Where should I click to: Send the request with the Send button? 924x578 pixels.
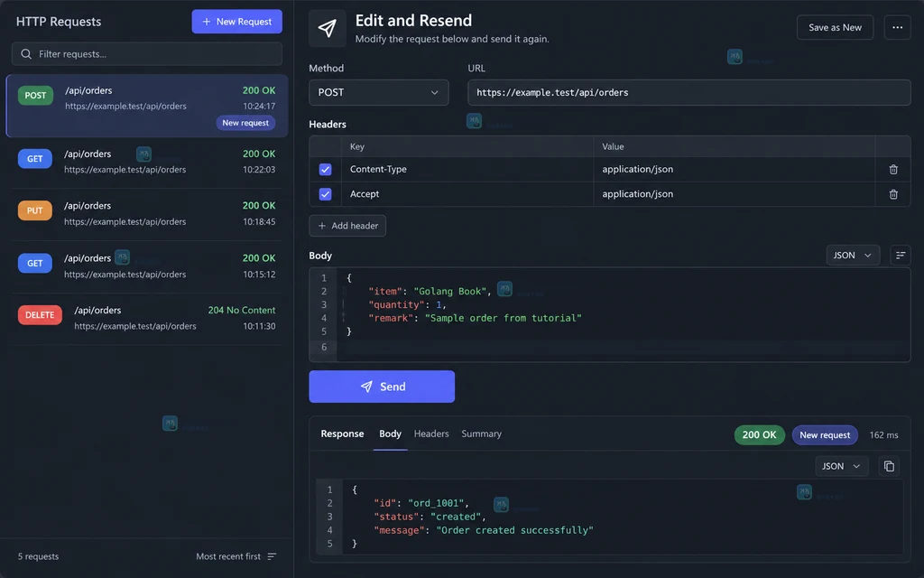pos(382,387)
